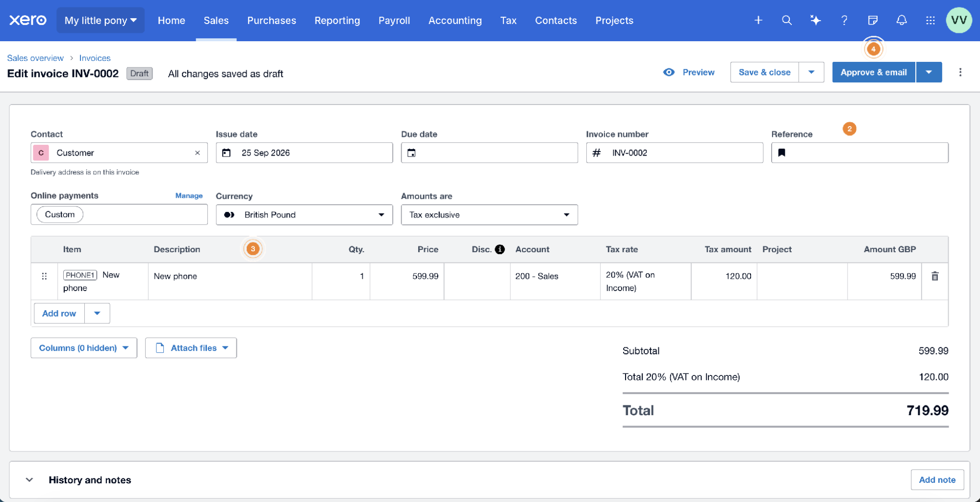Screen dimensions: 980x502
Task: Open the notifications bell
Action: pyautogui.click(x=901, y=20)
